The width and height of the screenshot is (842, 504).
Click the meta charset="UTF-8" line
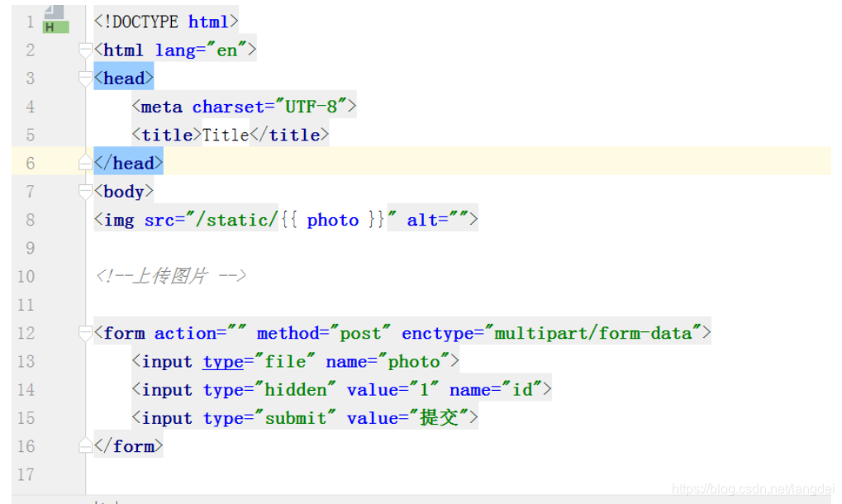point(244,107)
